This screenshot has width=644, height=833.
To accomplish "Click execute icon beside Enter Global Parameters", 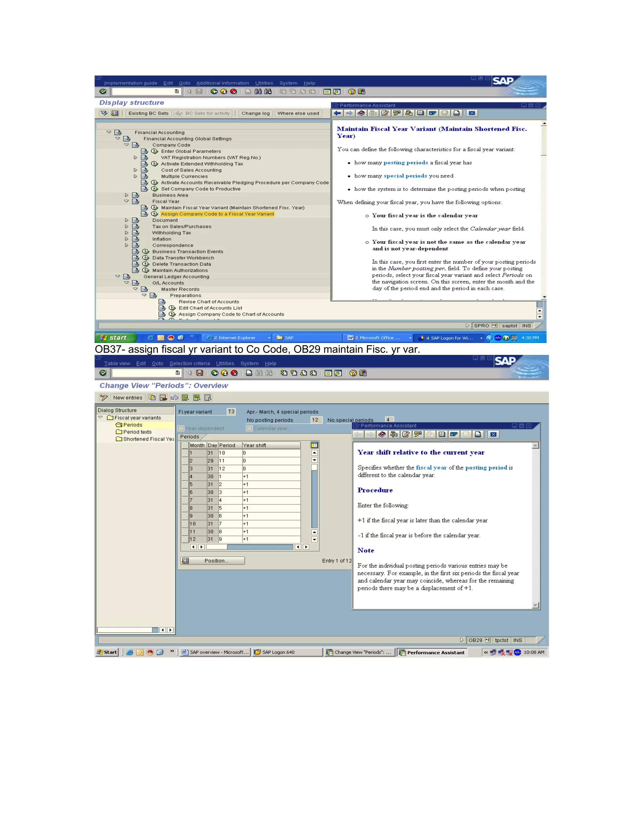I will point(154,151).
